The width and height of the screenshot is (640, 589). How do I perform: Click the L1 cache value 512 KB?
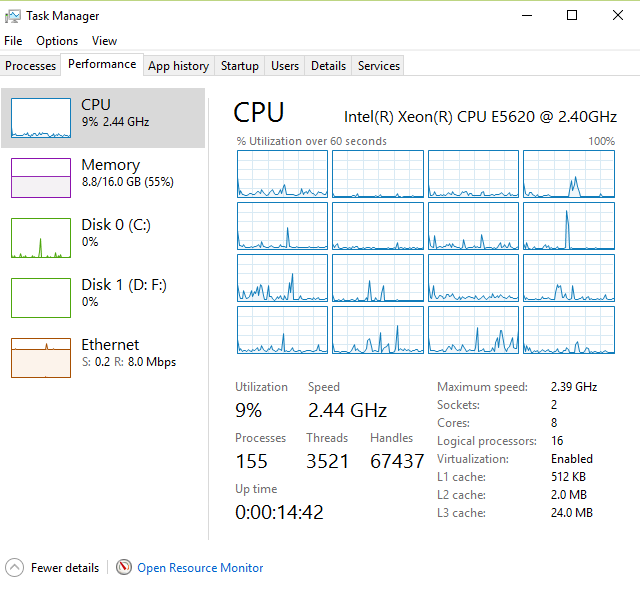568,477
